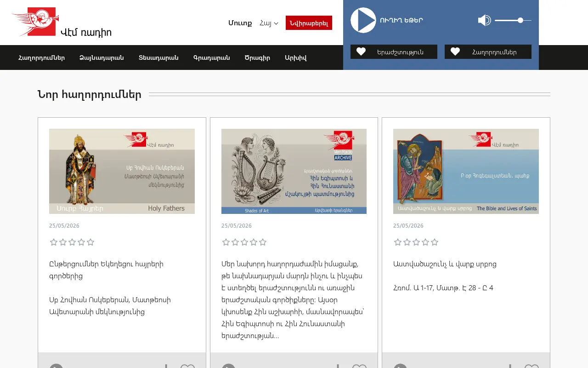Open the Ծրագիր menu item
Image resolution: width=588 pixels, height=368 pixels.
point(257,57)
